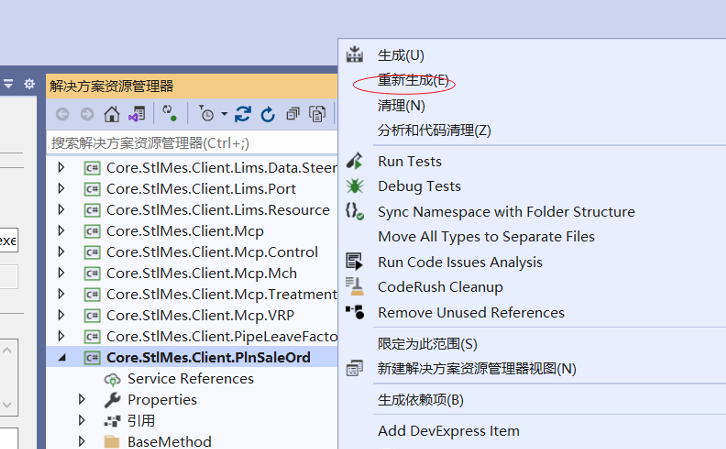Expand the Properties folder node
Viewport: 726px width, 449px height.
point(83,399)
